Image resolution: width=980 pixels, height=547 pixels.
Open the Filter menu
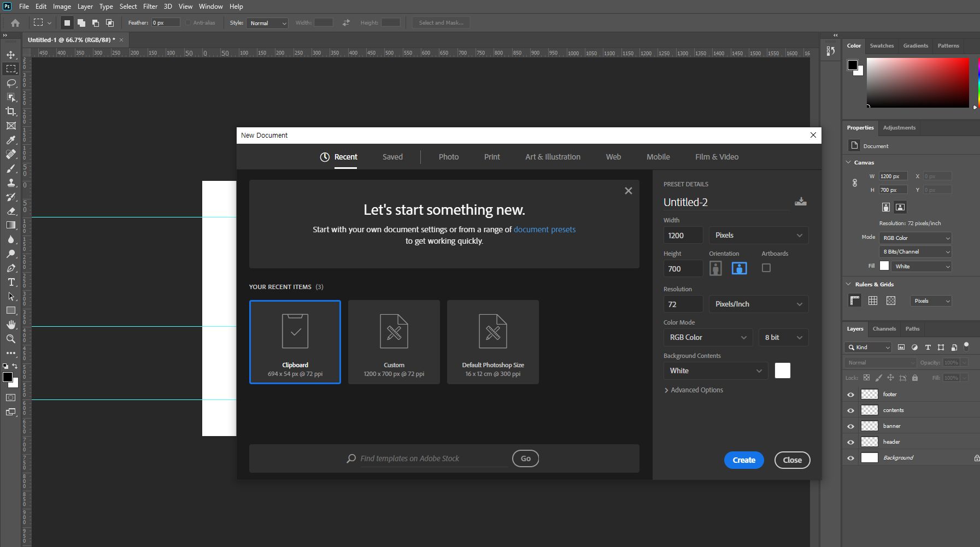point(150,7)
